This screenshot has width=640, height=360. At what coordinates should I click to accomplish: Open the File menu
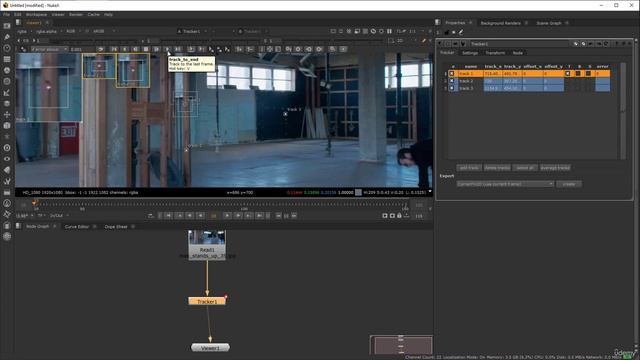(x=6, y=14)
